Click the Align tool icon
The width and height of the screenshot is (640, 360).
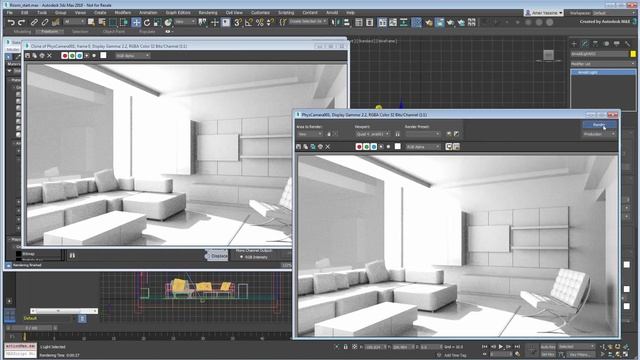pyautogui.click(x=347, y=22)
